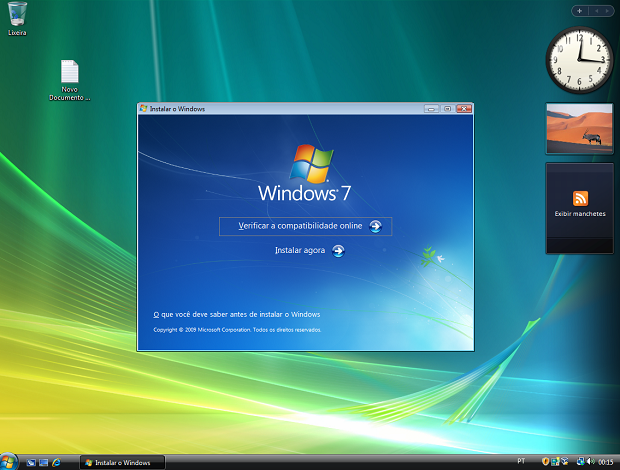This screenshot has height=470, width=620.
Task: Launch Internet Explorer from quick launch
Action: pos(57,462)
